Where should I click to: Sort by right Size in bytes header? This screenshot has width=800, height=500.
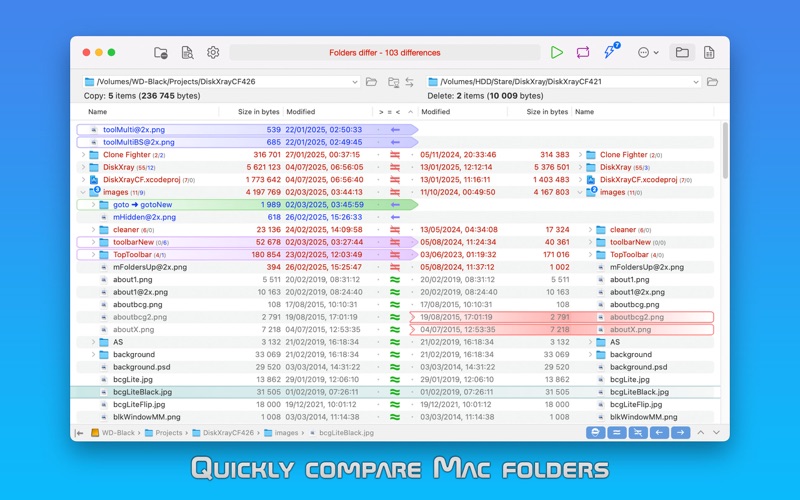[547, 112]
